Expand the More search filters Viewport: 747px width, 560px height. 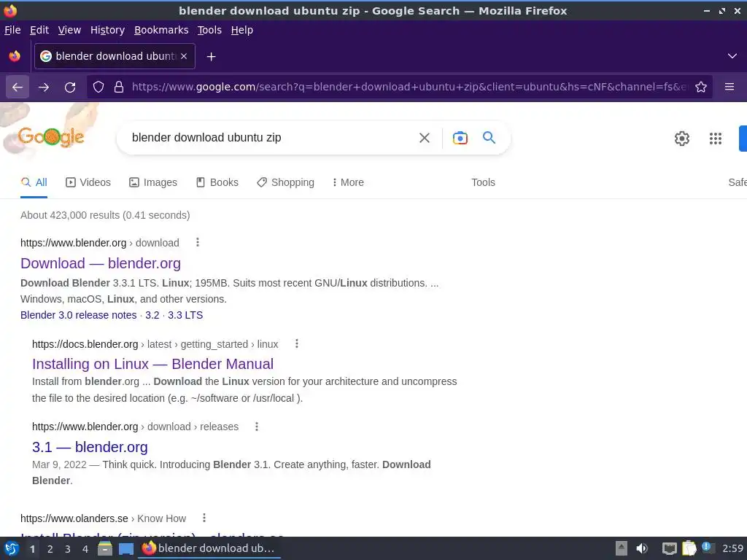(348, 182)
